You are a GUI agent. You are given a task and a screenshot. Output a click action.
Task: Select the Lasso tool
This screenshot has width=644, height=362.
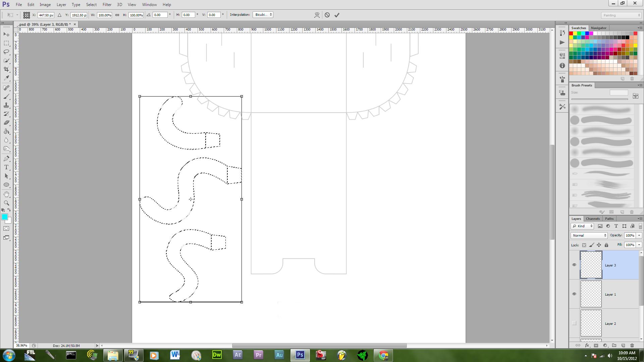(x=6, y=52)
